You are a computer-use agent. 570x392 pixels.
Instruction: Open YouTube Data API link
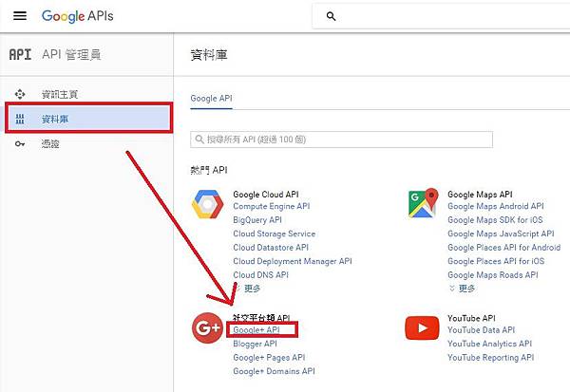tap(482, 330)
